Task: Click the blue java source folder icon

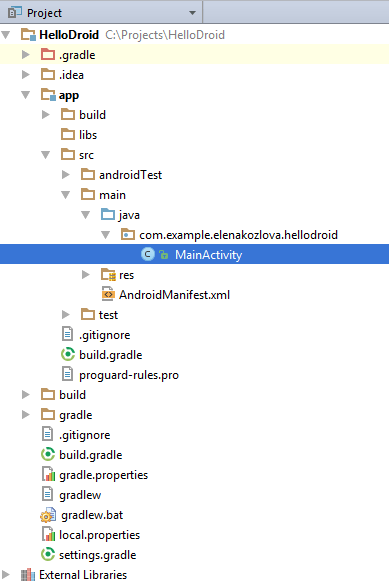Action: point(108,215)
